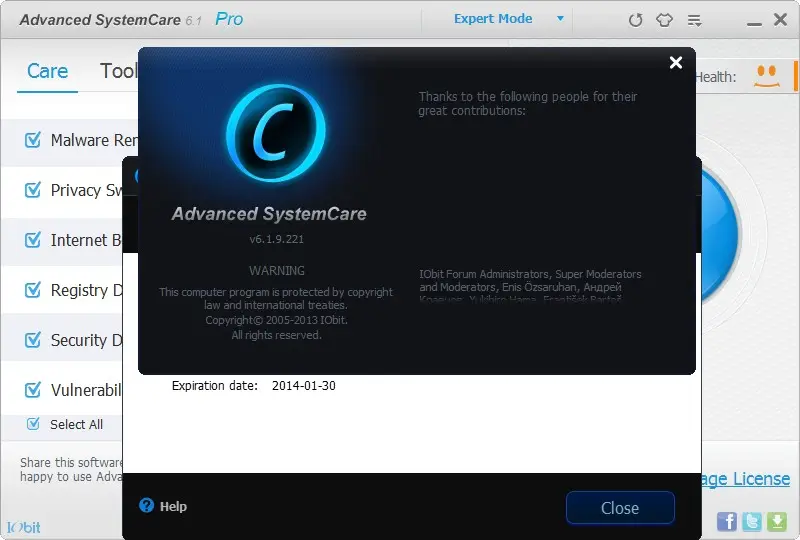The image size is (800, 540).
Task: Open the Manage License link
Action: click(745, 479)
